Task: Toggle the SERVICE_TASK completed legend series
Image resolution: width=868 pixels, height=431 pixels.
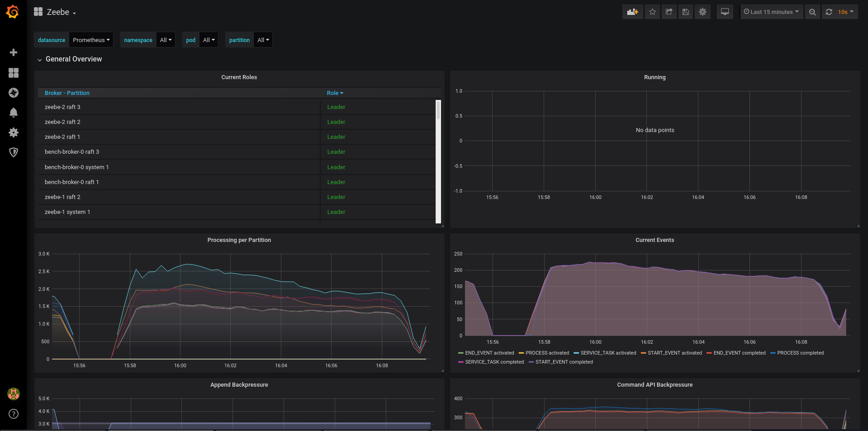Action: 494,362
